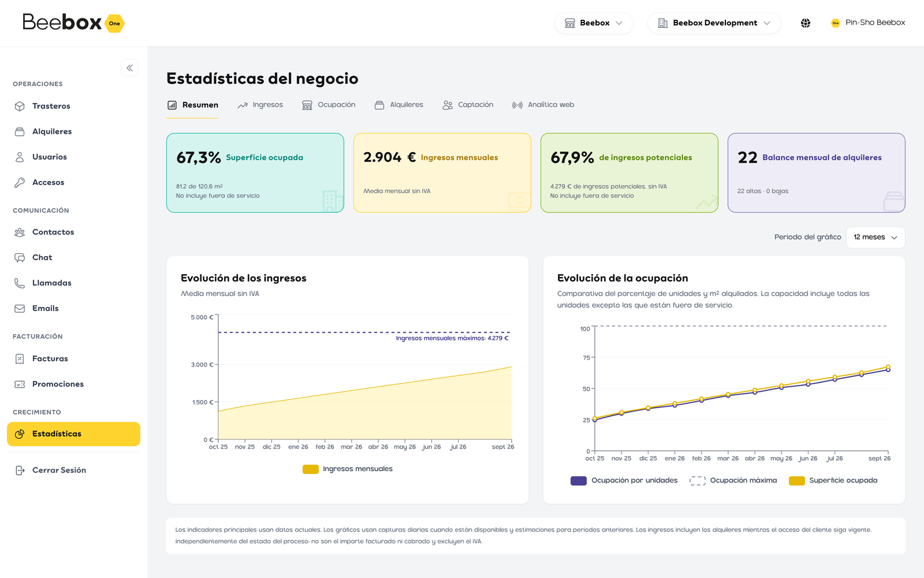Screen dimensions: 924x578
Task: Open the Superficie ocupada 67,3% card
Action: point(255,173)
